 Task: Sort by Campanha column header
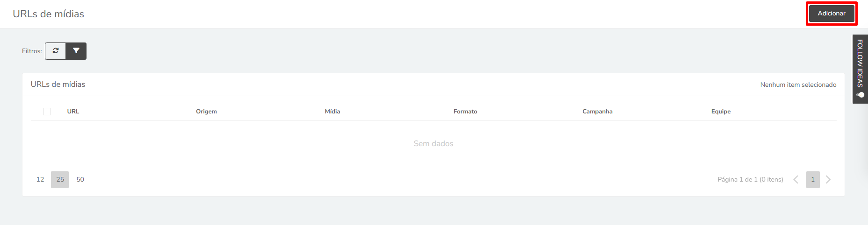(597, 112)
